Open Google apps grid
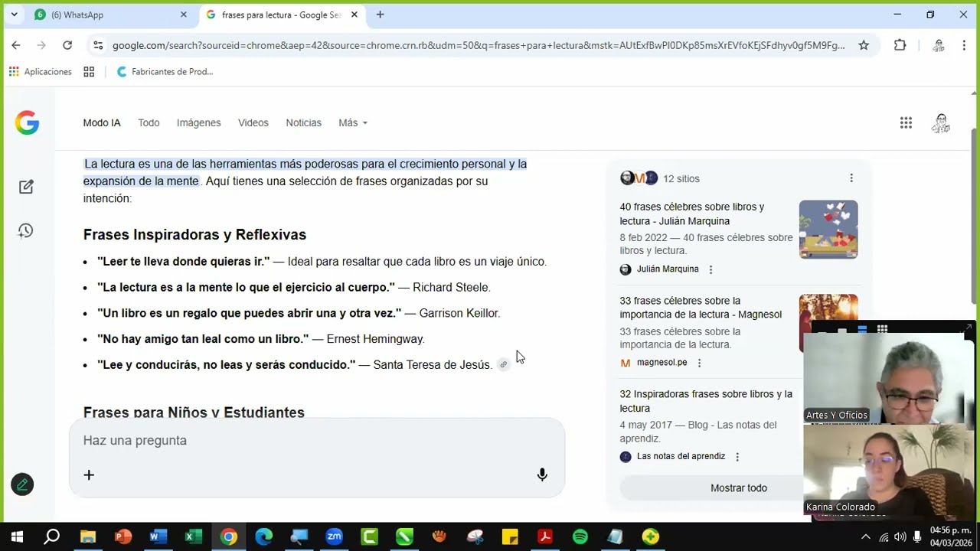 906,122
